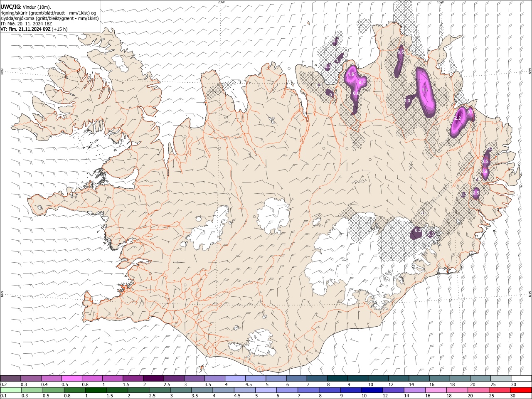This screenshot has width=532, height=399.
Task: Pick the green rain swatch starting at 0.5
Action: 54,390
